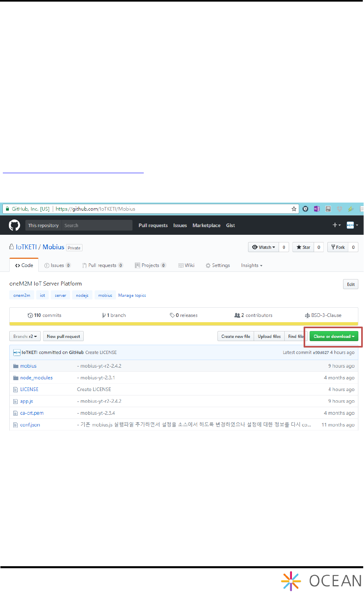Open Marketplace in top navigation
The image size is (364, 594).
coord(206,226)
